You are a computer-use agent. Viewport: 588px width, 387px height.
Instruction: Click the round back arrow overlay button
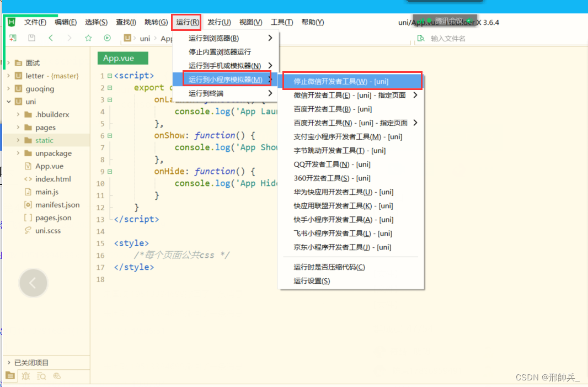click(x=33, y=283)
